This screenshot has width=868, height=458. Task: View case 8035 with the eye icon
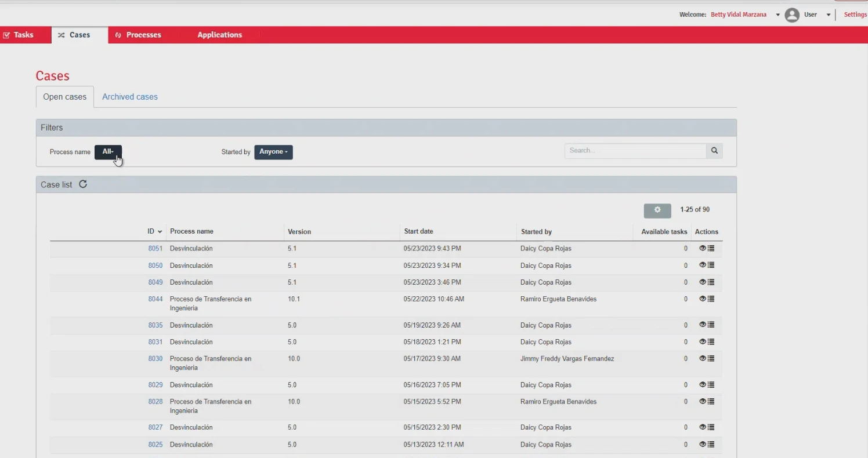coord(703,325)
